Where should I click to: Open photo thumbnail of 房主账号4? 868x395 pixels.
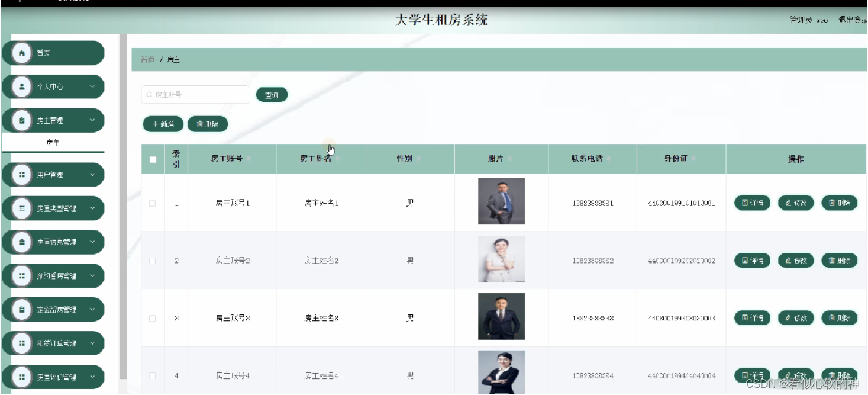[x=501, y=372]
